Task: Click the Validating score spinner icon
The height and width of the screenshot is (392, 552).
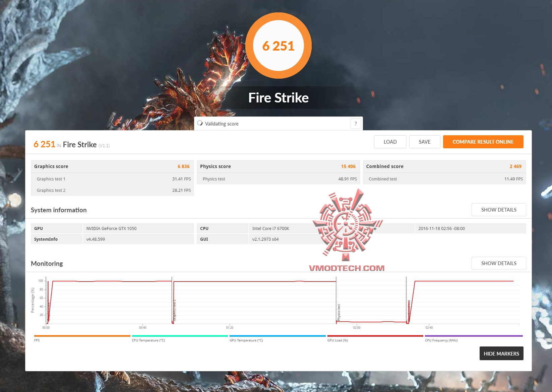Action: pos(200,123)
